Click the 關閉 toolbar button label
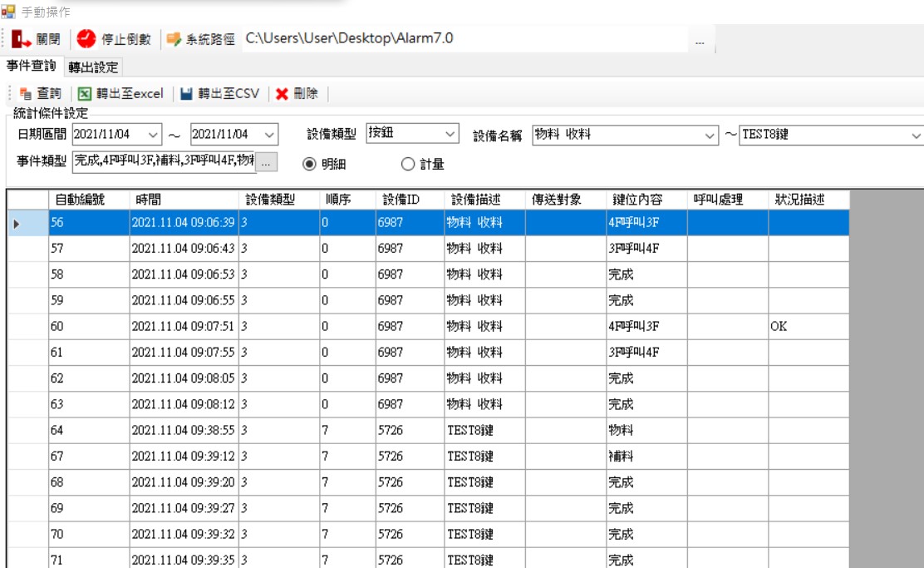Image resolution: width=924 pixels, height=568 pixels. point(48,40)
